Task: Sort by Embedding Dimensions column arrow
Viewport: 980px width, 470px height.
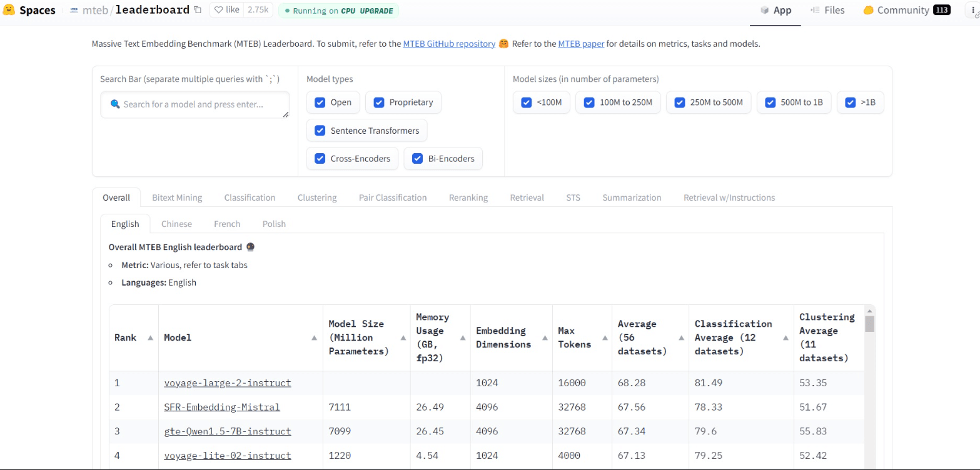Action: tap(544, 337)
